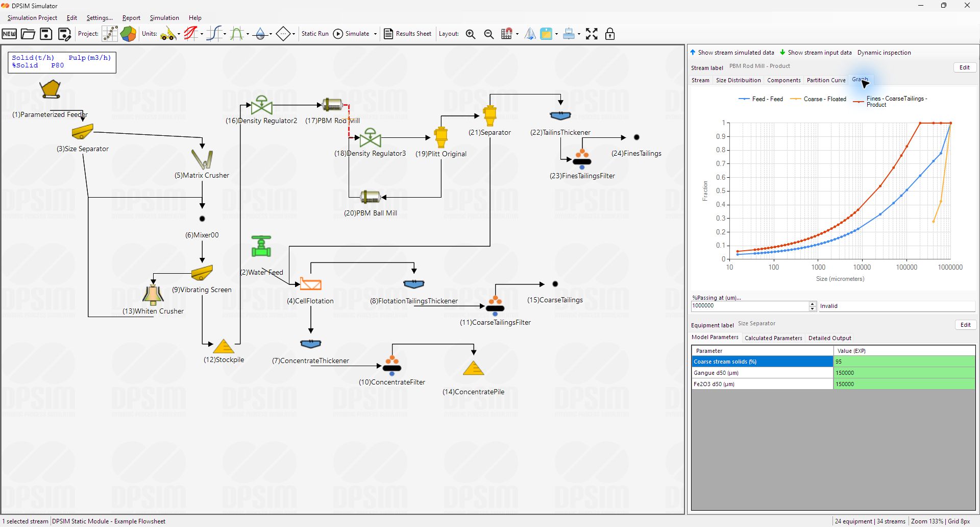Click the mirror/flip layout icon

click(530, 34)
